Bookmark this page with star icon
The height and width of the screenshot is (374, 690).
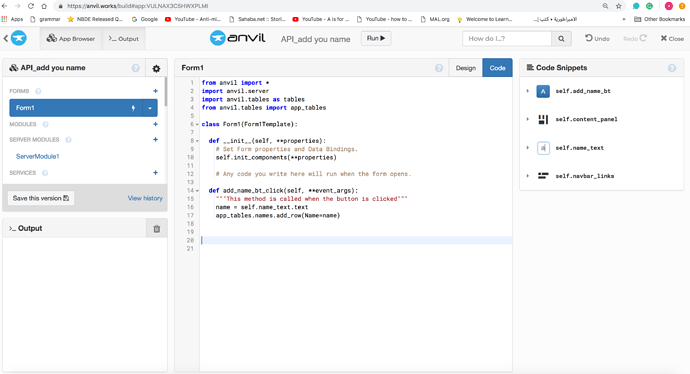pyautogui.click(x=619, y=6)
